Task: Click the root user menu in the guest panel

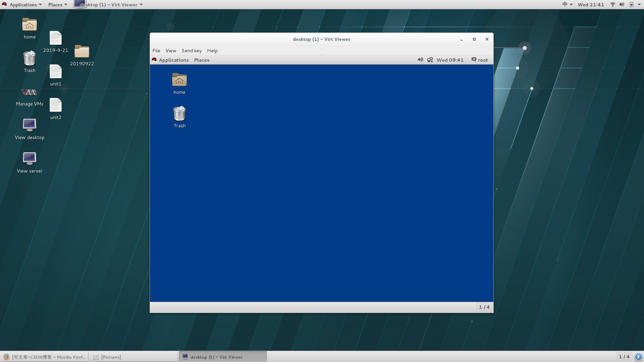Action: 480,60
